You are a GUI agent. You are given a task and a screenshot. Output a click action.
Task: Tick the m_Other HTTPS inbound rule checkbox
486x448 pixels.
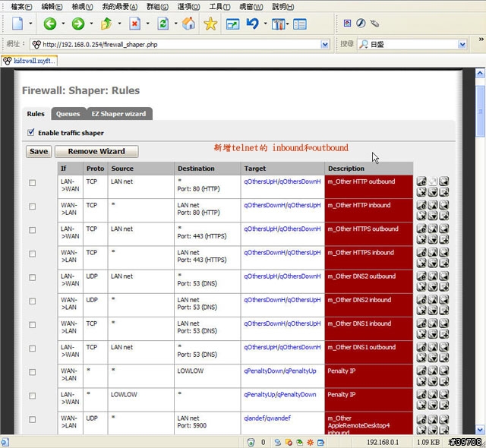point(32,254)
